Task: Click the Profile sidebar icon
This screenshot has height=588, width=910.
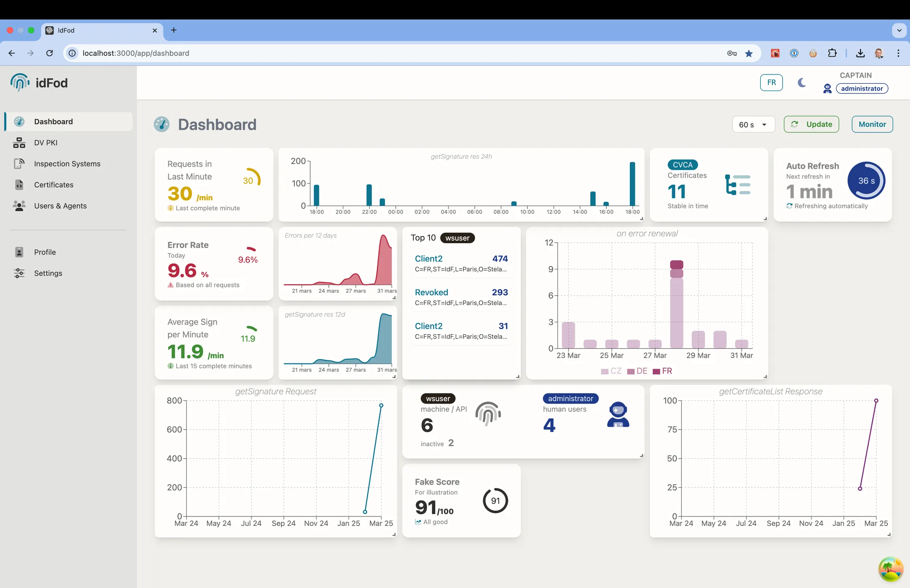Action: [19, 252]
